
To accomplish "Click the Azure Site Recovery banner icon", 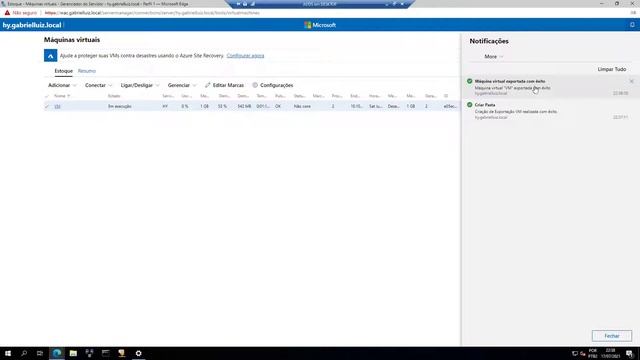I will (51, 56).
